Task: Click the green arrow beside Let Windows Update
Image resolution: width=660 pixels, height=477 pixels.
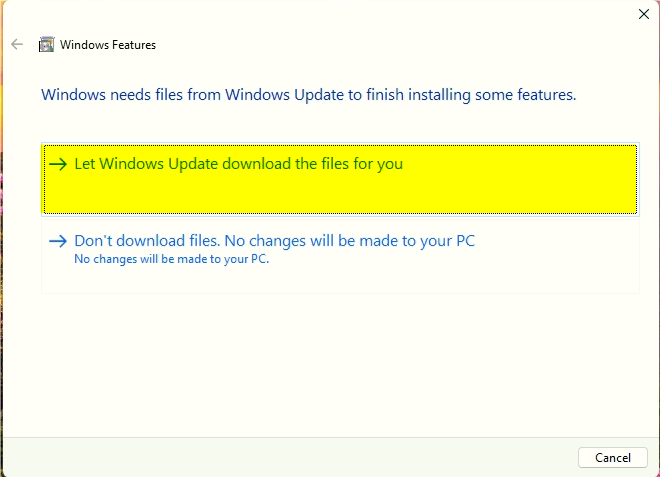Action: coord(58,164)
